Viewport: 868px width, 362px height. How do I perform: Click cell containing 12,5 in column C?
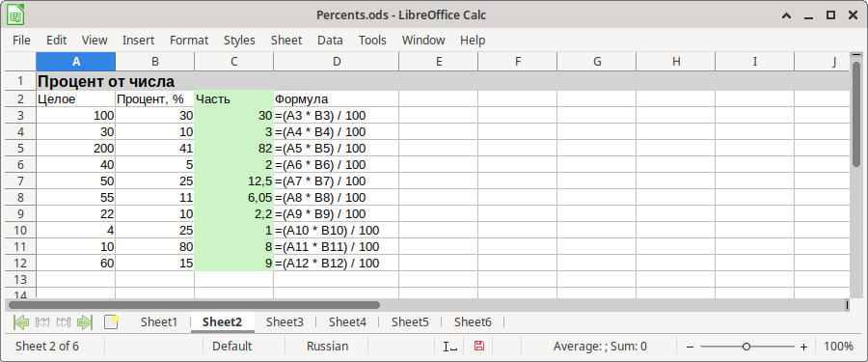point(234,181)
